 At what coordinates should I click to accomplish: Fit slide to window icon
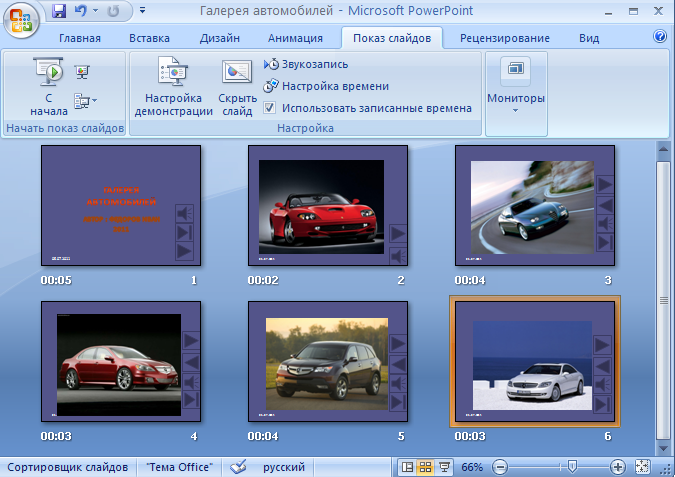coord(643,467)
